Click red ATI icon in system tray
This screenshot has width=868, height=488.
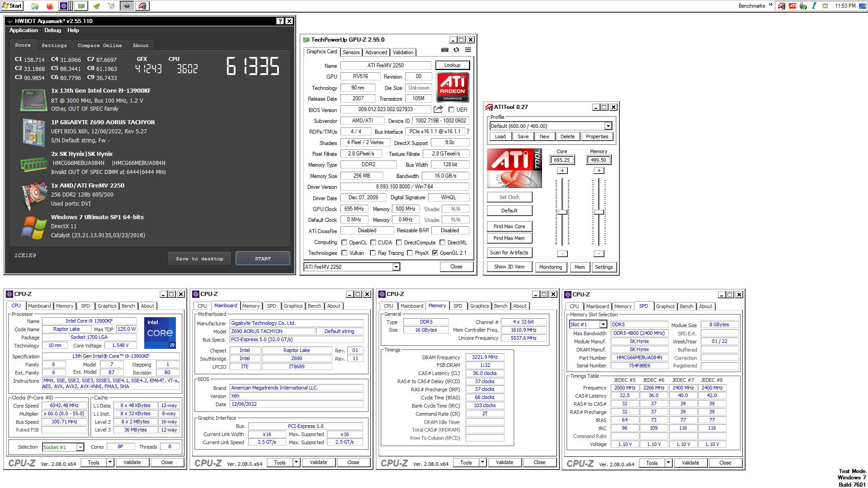(793, 6)
